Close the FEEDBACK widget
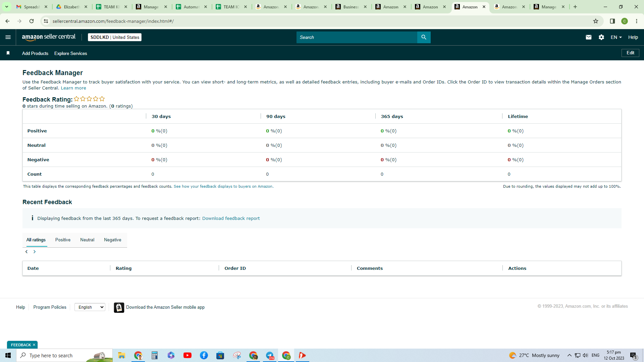644x362 pixels. coord(34,345)
